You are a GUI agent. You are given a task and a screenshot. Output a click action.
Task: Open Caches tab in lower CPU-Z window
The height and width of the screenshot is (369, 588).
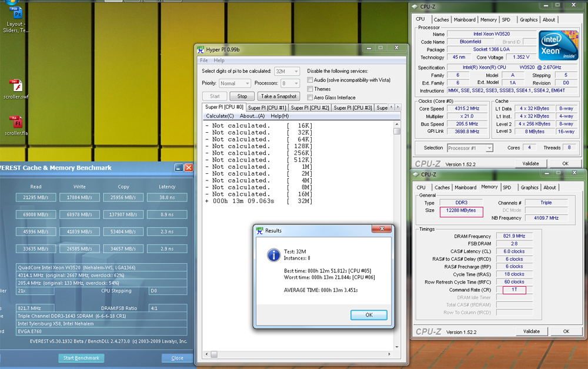(x=442, y=187)
